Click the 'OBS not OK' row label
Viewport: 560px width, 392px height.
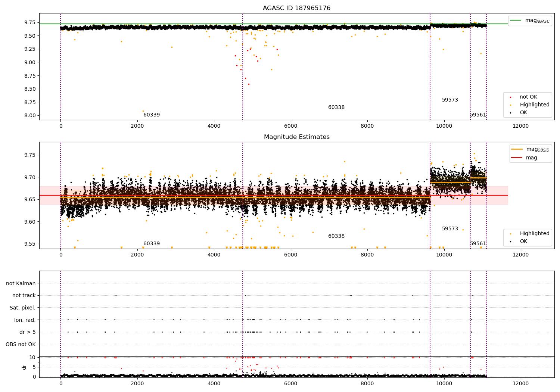coord(21,344)
